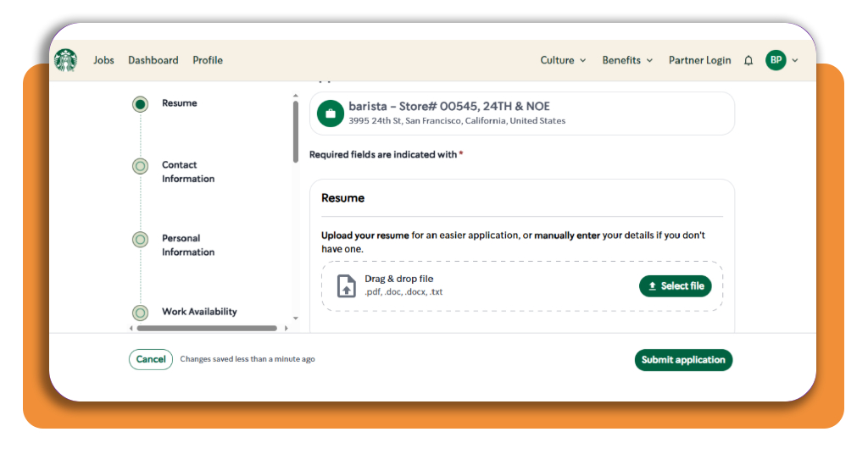
Task: Click the barista Store# 00545 job title
Action: [449, 106]
